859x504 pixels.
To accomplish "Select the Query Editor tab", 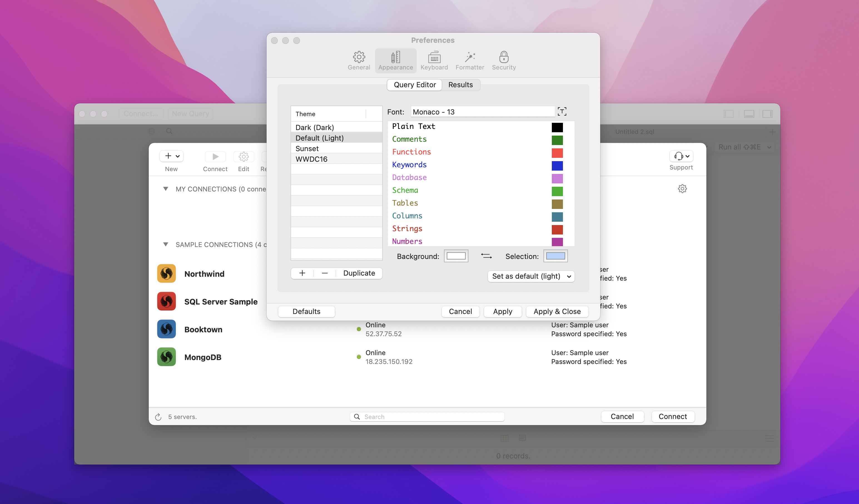I will [x=414, y=85].
